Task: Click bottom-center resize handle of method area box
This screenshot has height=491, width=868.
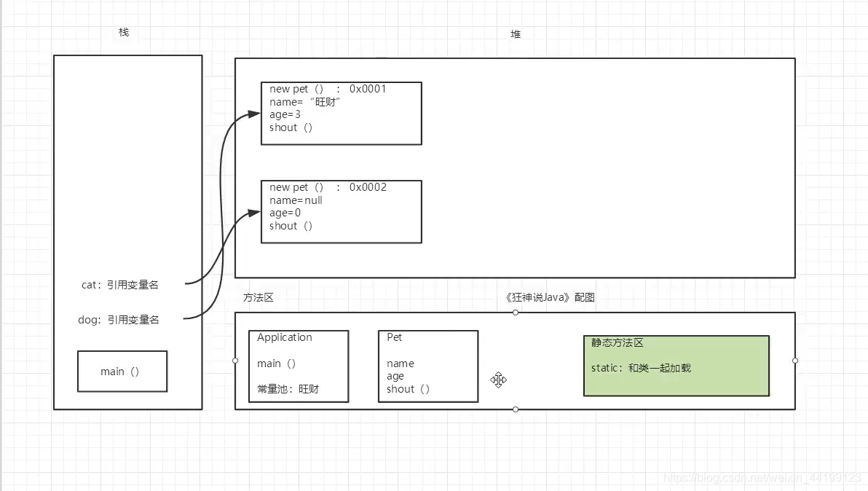Action: [x=516, y=409]
